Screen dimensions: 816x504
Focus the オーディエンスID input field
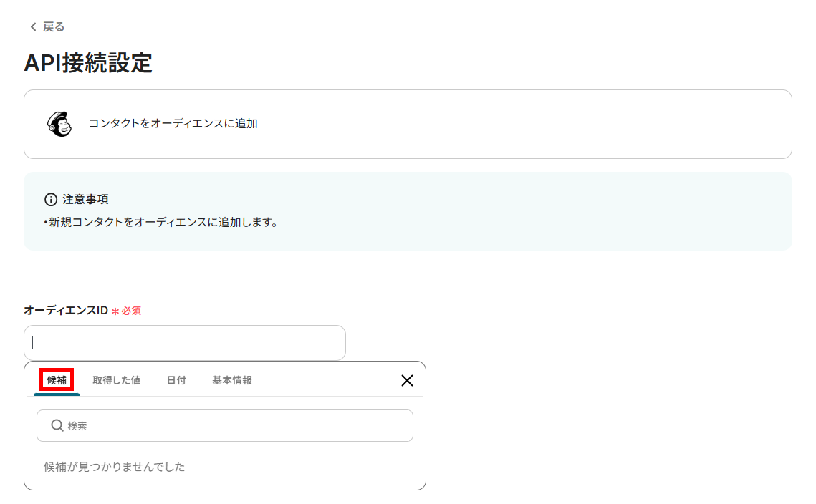(x=185, y=343)
